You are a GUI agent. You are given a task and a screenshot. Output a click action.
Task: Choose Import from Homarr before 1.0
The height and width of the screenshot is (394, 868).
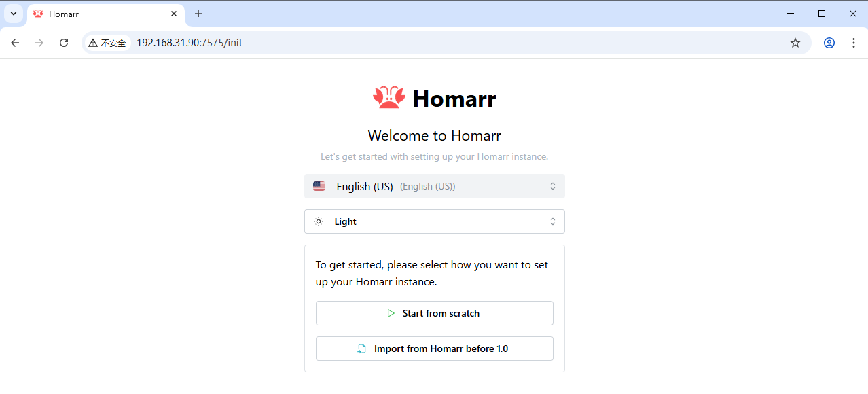click(x=435, y=348)
